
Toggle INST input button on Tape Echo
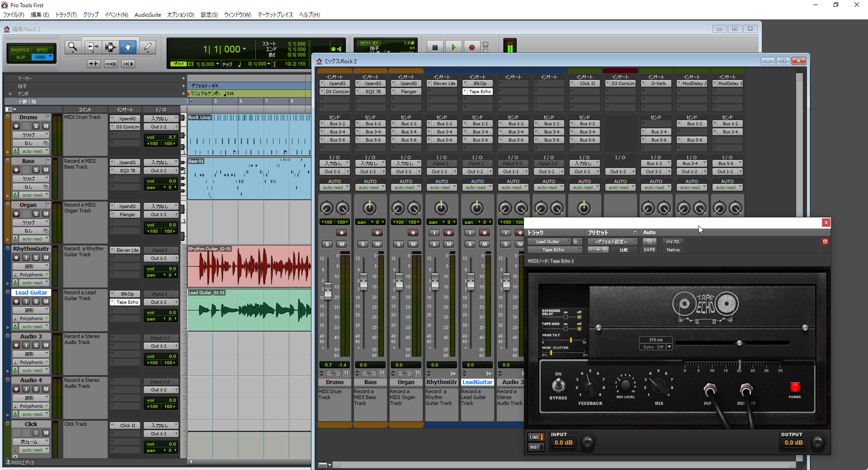coord(536,447)
